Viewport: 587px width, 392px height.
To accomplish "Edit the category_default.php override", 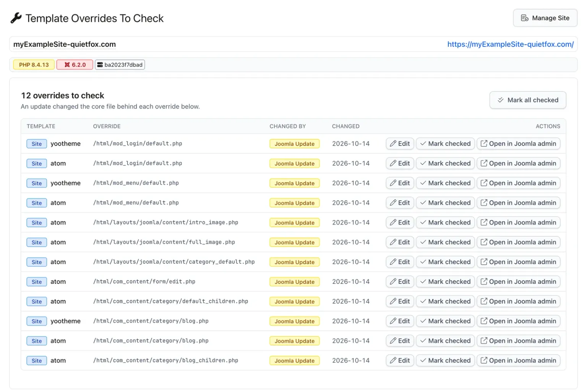I will (400, 262).
